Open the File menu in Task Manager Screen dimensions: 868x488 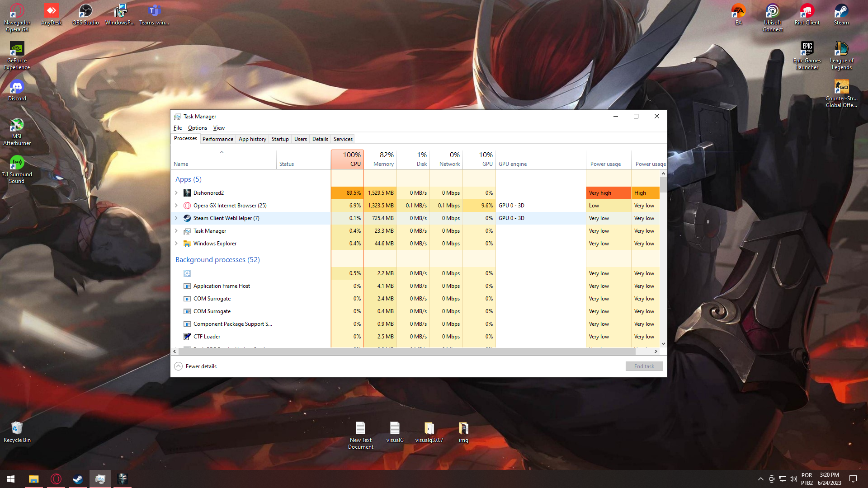pyautogui.click(x=178, y=128)
